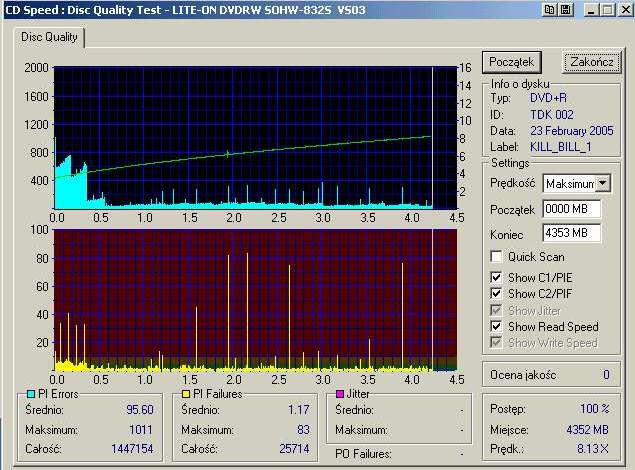The width and height of the screenshot is (635, 470).
Task: Click the magenta Jitter legend square
Action: (340, 393)
